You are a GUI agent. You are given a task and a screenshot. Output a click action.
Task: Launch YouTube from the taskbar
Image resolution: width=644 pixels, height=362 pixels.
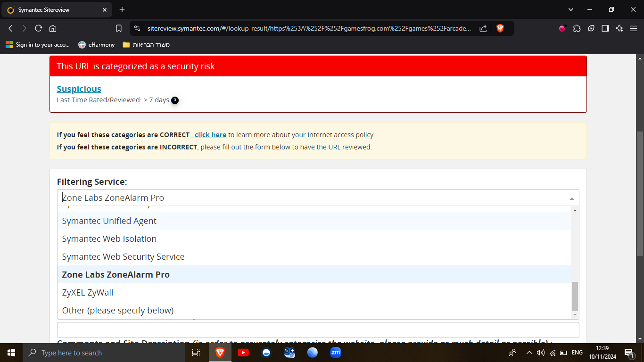[x=243, y=353]
